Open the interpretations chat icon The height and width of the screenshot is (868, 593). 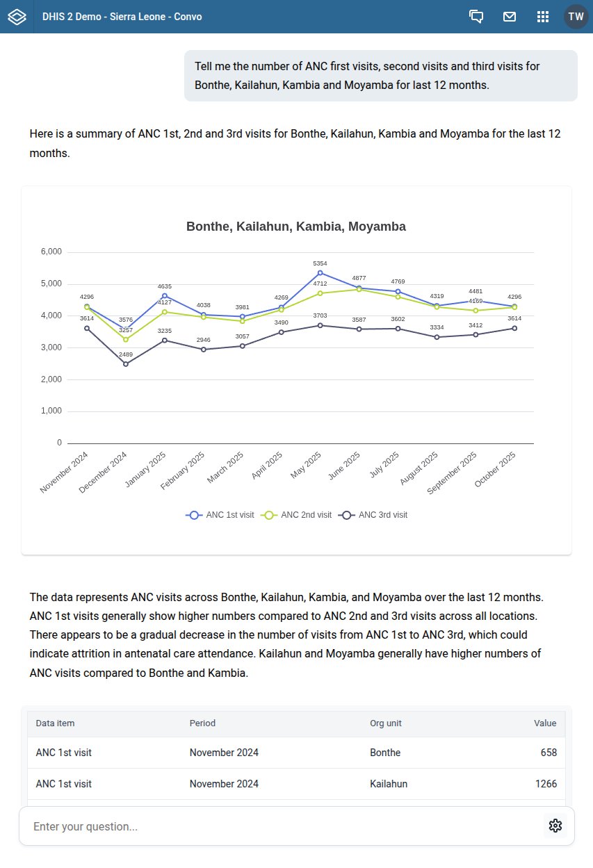[476, 17]
